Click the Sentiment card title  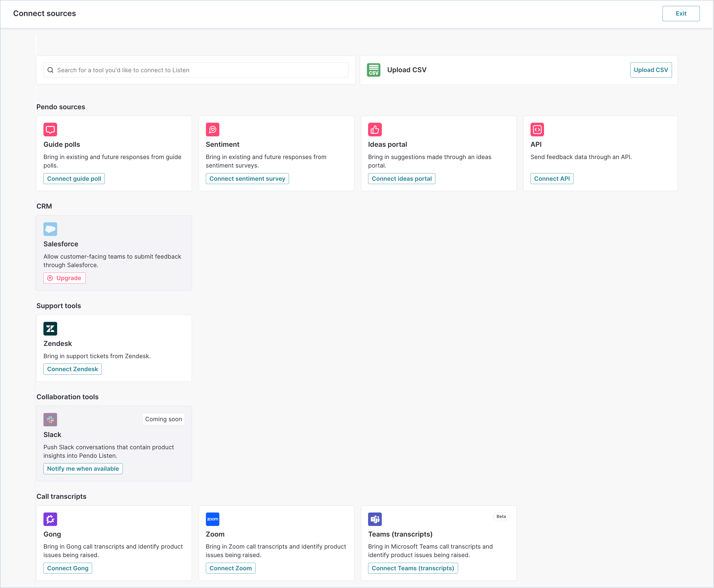pos(222,144)
